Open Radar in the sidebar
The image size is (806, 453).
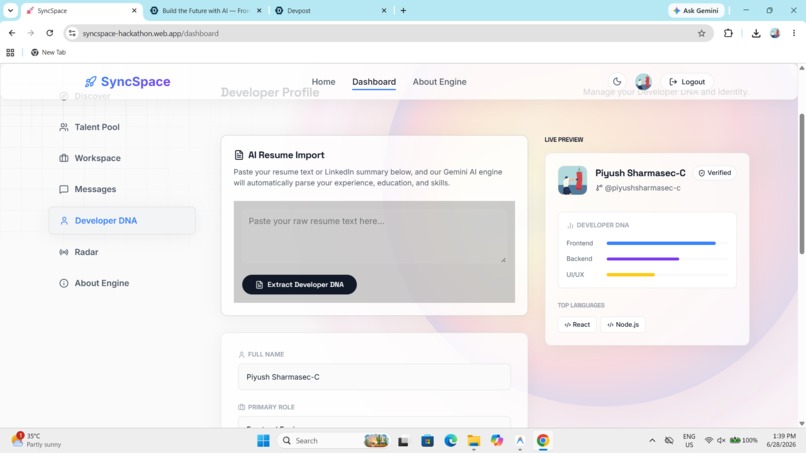pyautogui.click(x=122, y=252)
